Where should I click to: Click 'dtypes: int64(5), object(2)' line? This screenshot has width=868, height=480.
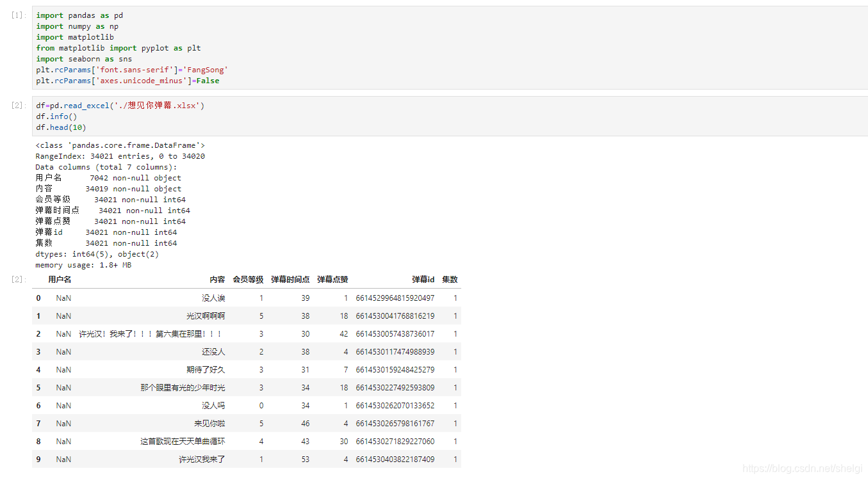tap(97, 254)
